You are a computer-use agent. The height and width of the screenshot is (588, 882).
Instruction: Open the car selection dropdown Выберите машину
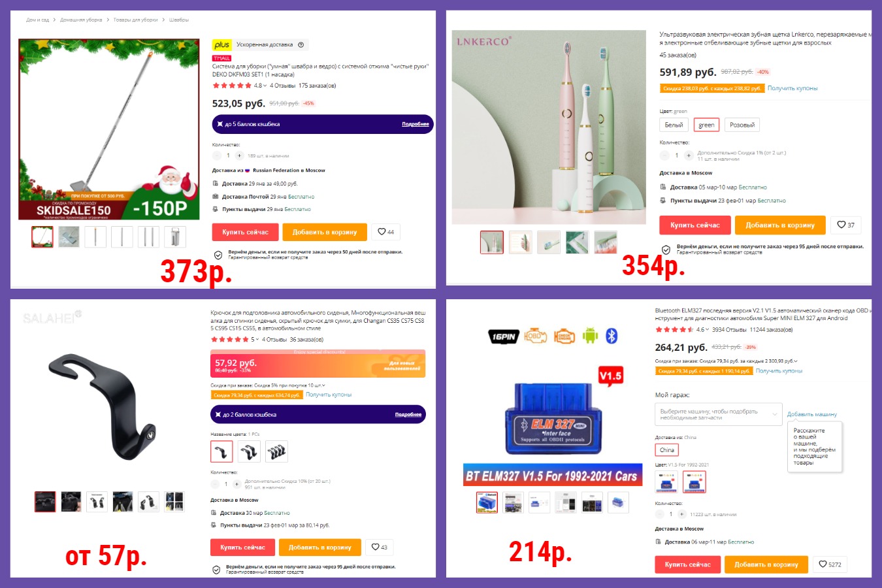pyautogui.click(x=718, y=414)
